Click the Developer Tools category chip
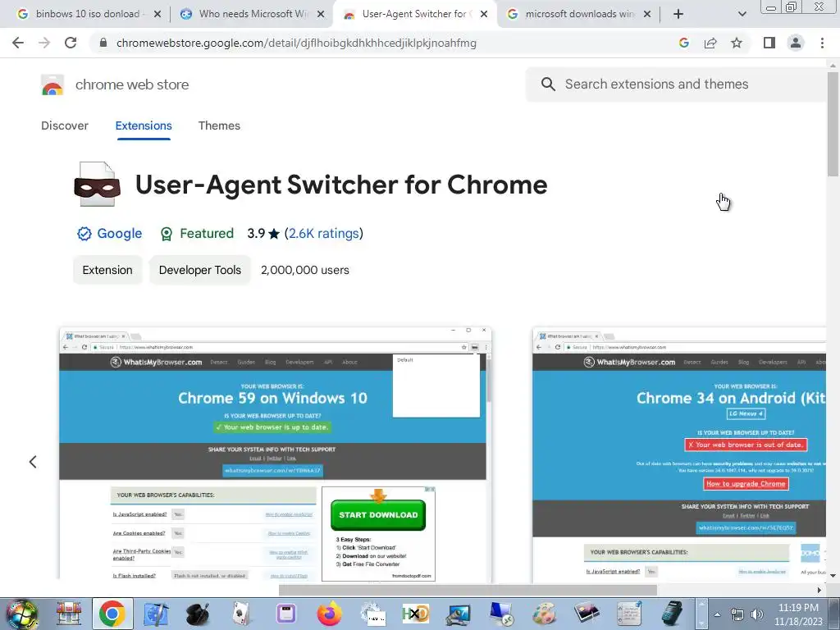 coord(200,270)
